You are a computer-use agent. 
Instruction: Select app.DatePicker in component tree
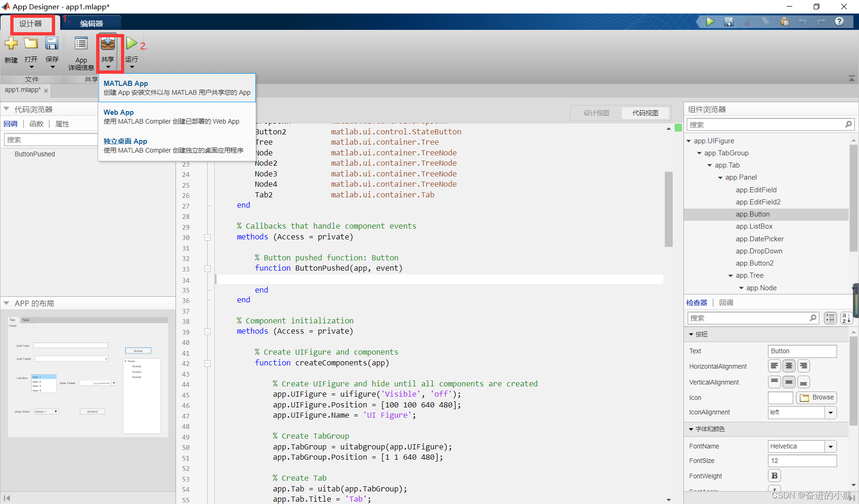click(760, 239)
